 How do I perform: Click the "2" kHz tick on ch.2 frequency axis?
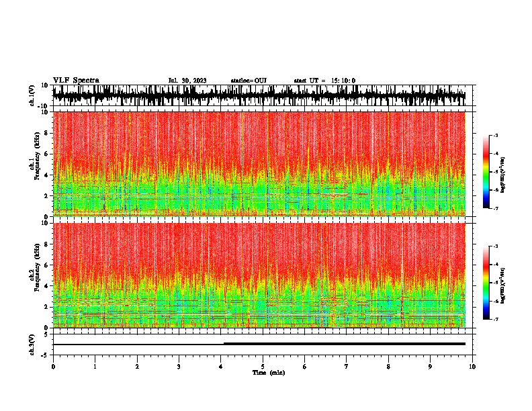(47, 307)
